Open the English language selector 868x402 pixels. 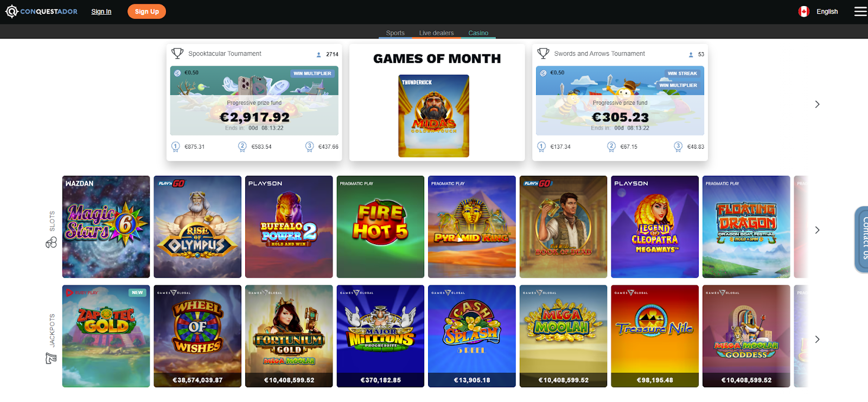pyautogui.click(x=827, y=11)
